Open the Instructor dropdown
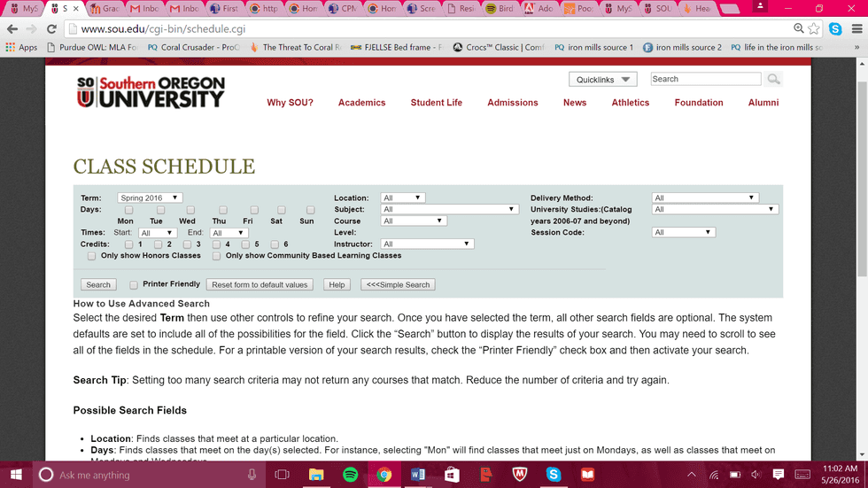 click(427, 244)
